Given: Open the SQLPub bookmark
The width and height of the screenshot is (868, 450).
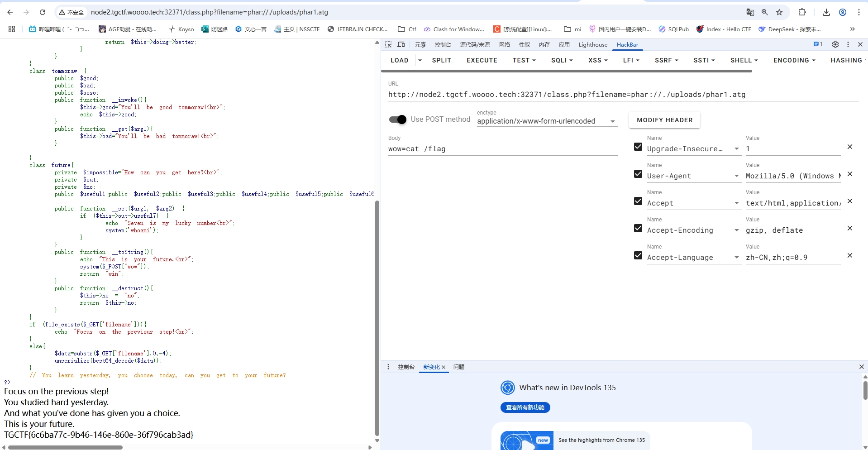Looking at the screenshot, I should [x=674, y=29].
